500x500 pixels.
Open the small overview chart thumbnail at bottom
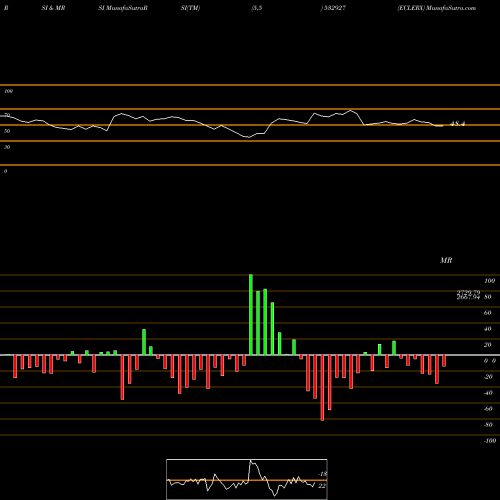pyautogui.click(x=247, y=479)
